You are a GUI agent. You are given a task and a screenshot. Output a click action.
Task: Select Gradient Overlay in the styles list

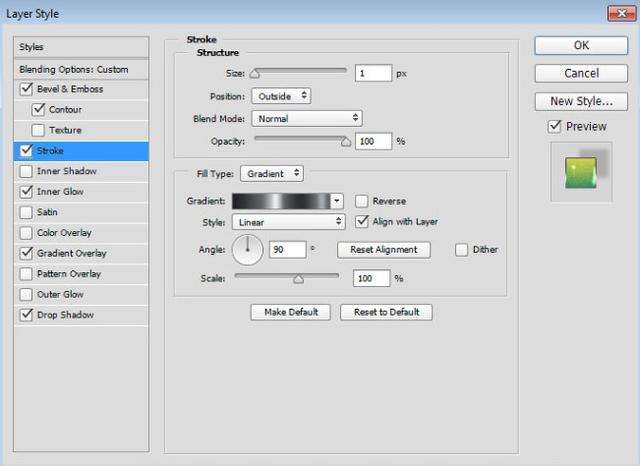click(x=71, y=254)
